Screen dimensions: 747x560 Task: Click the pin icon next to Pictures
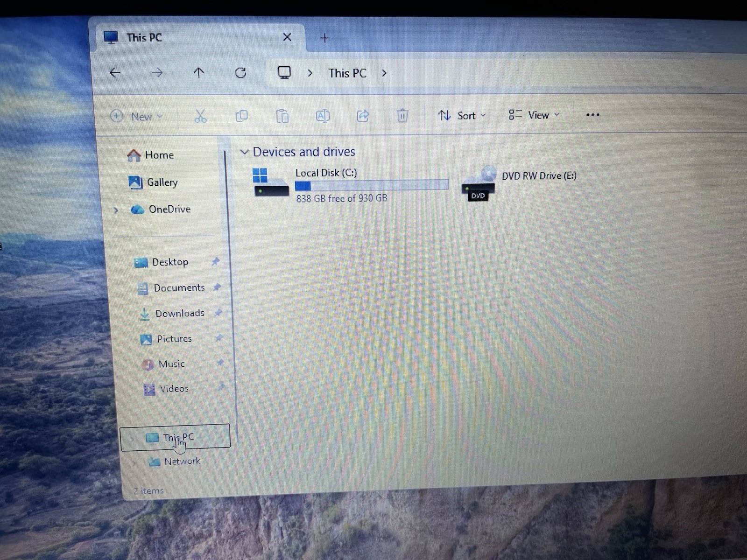[219, 337]
